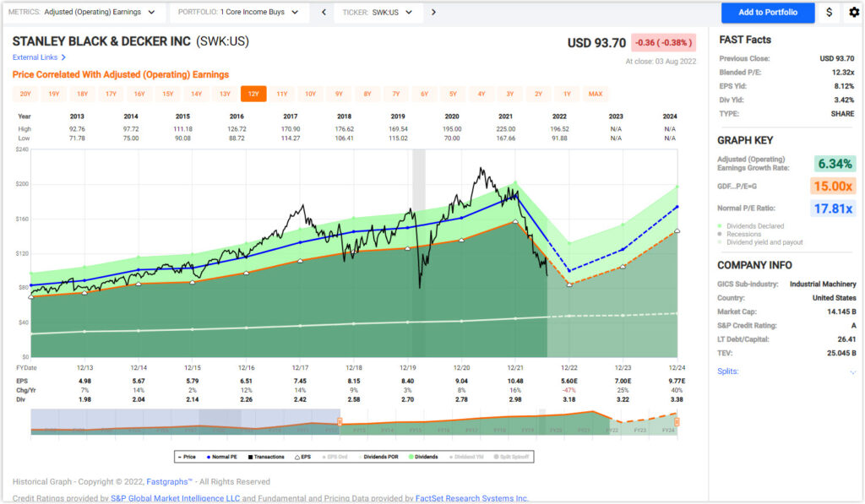Toggle the Split Spinoff legend item
Screen dimensions: 865x504
[511, 457]
